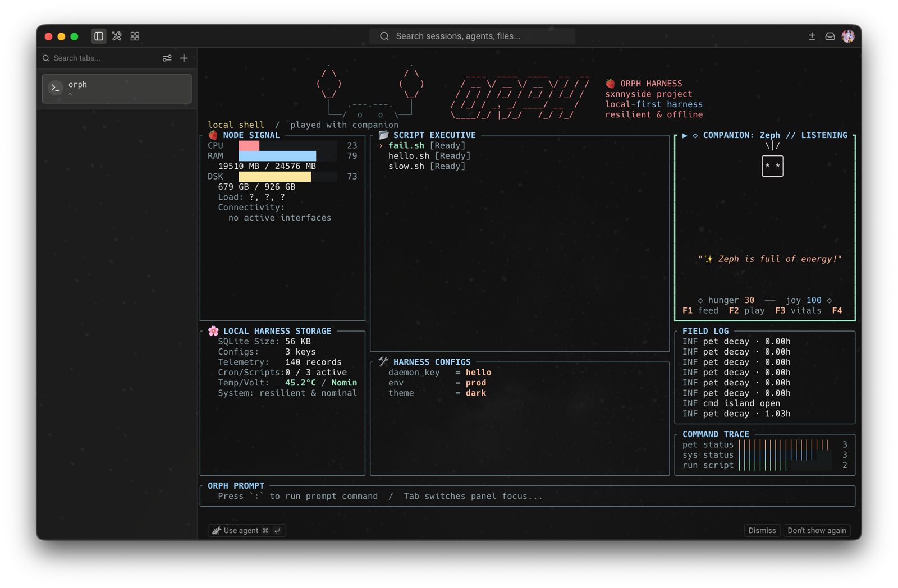Viewport: 898px width, 588px height.
Task: Click the F2 play companion option
Action: click(746, 310)
